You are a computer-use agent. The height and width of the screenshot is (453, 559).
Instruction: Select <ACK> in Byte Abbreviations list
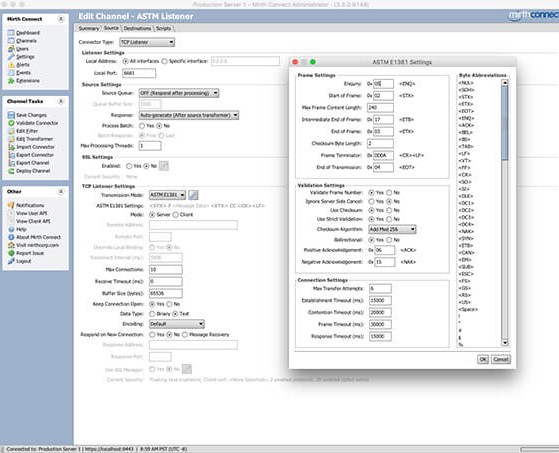tap(466, 125)
